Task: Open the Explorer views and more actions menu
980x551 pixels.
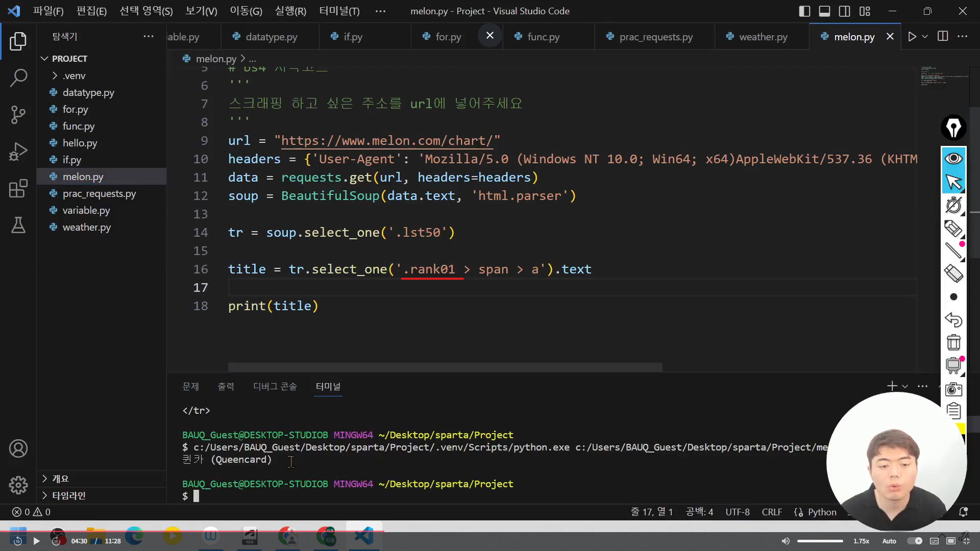Action: coord(149,36)
